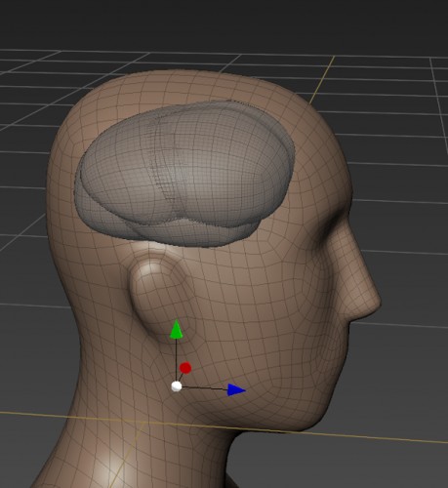Select the gray brain mesh center

coord(184,174)
